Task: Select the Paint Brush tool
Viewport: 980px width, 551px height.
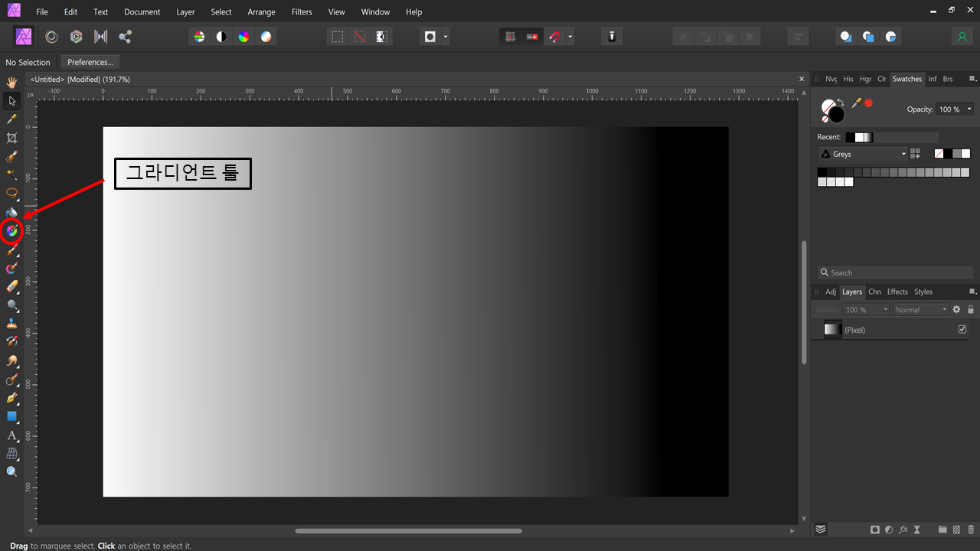Action: tap(11, 249)
